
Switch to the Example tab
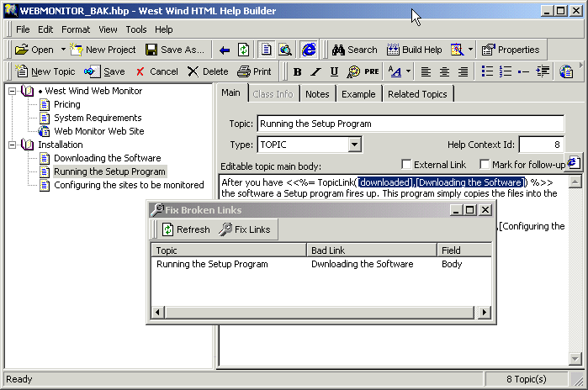358,94
